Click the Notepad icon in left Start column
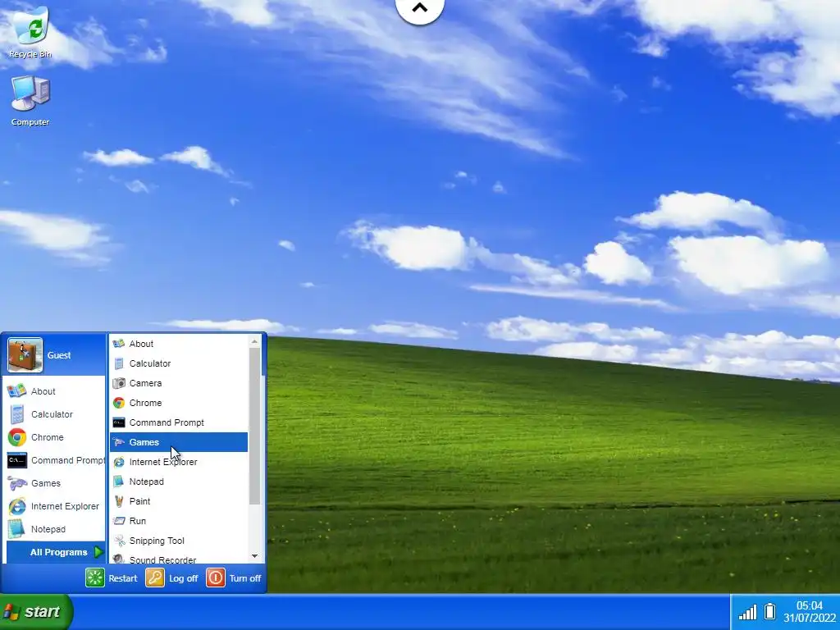The height and width of the screenshot is (630, 840). click(16, 529)
